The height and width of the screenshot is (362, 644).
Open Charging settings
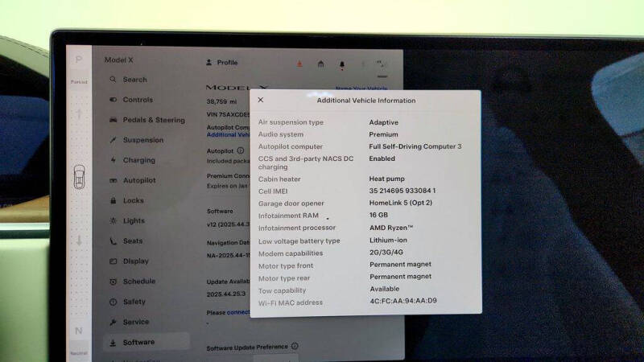click(x=138, y=160)
